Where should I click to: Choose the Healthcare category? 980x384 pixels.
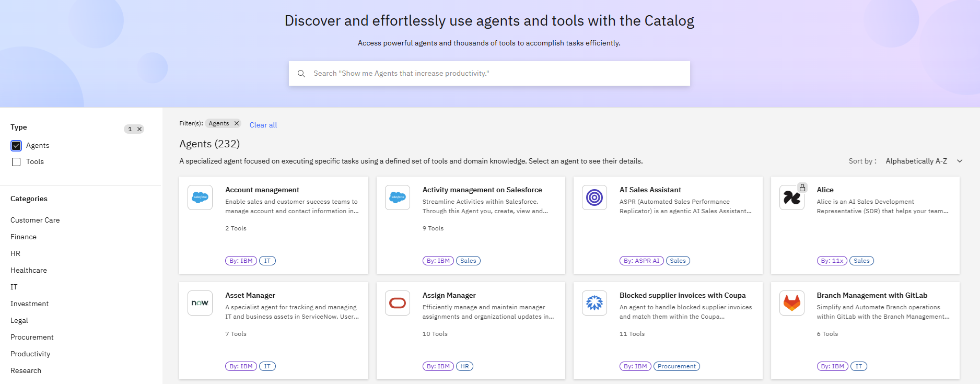click(29, 270)
